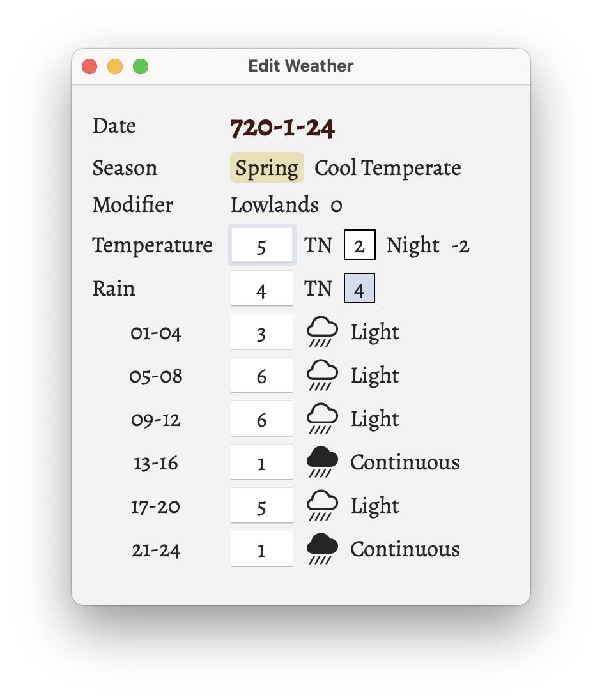This screenshot has height=700, width=602.
Task: Select the Temperature TN box showing 2
Action: point(359,245)
